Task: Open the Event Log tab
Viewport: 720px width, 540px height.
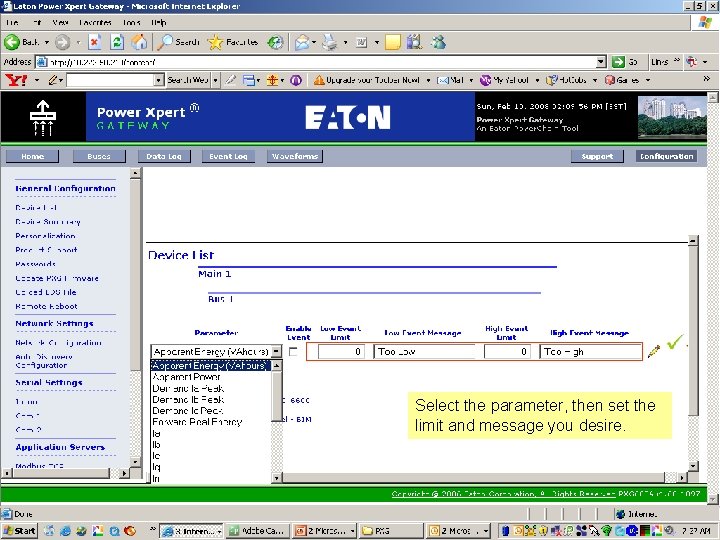Action: 228,156
